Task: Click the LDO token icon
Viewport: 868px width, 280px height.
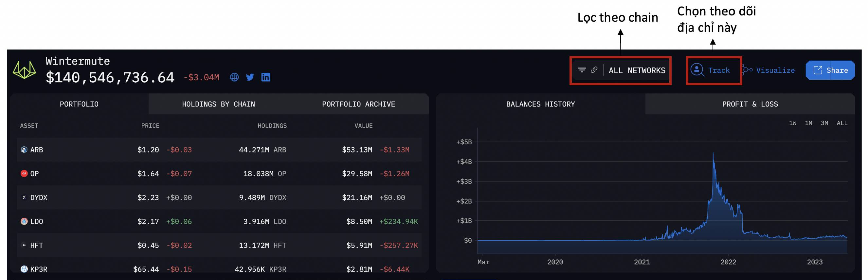Action: 24,221
